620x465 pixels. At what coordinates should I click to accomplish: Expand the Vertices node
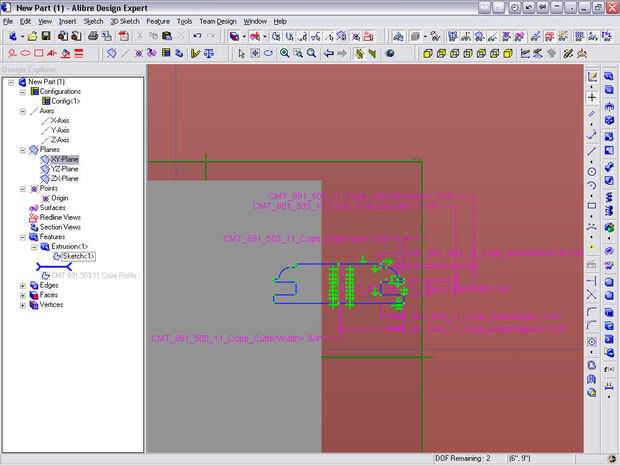(x=23, y=305)
